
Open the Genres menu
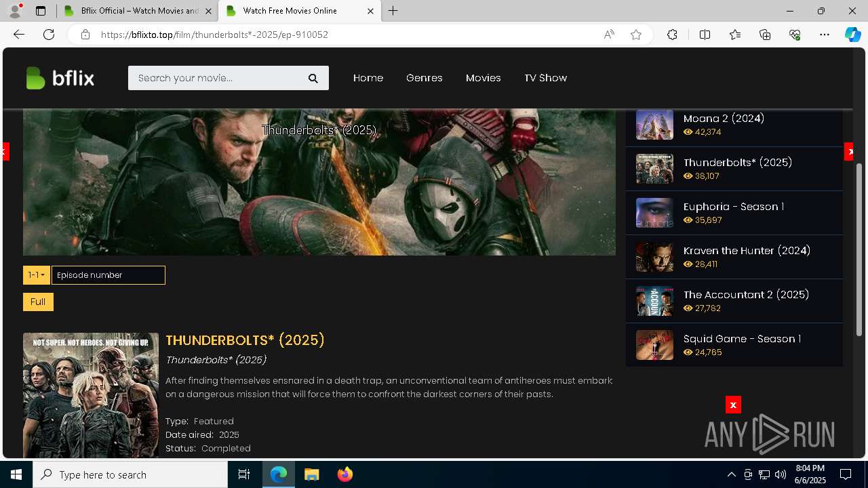point(425,78)
